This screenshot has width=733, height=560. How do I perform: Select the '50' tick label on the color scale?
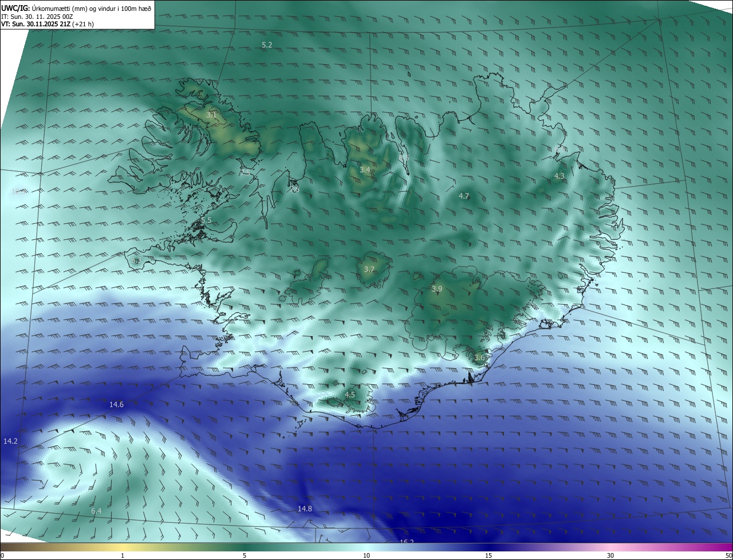tap(728, 556)
